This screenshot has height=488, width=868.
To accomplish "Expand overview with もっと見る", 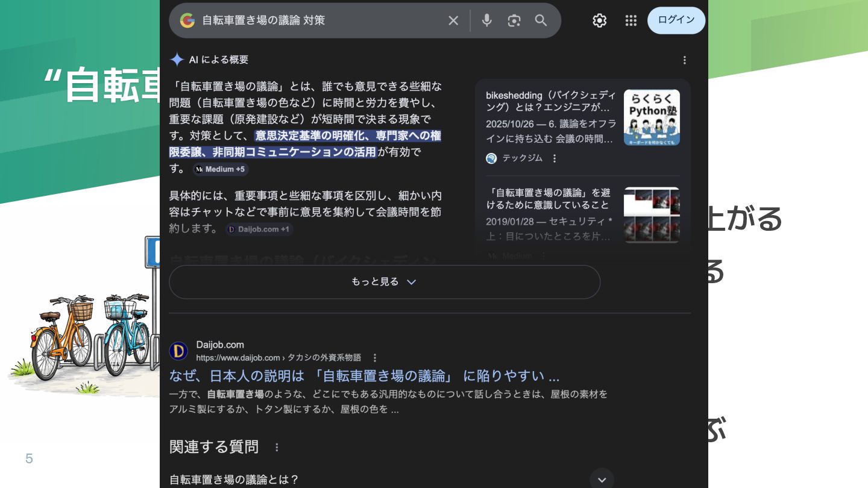I will click(x=385, y=282).
